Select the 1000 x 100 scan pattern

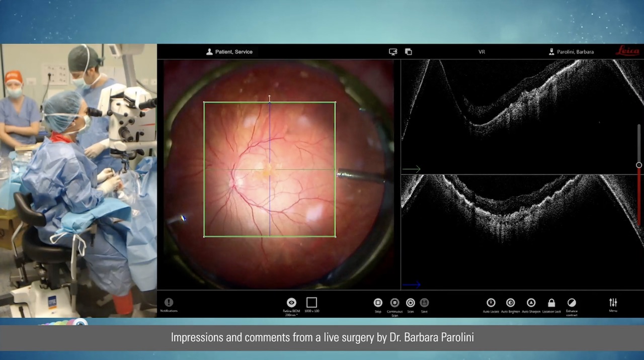click(x=311, y=303)
